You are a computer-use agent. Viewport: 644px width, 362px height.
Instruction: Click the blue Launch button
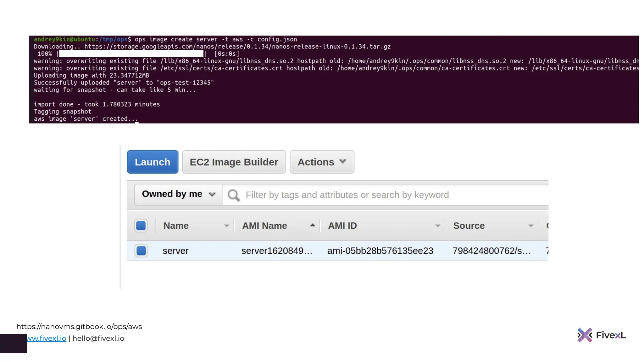[153, 162]
